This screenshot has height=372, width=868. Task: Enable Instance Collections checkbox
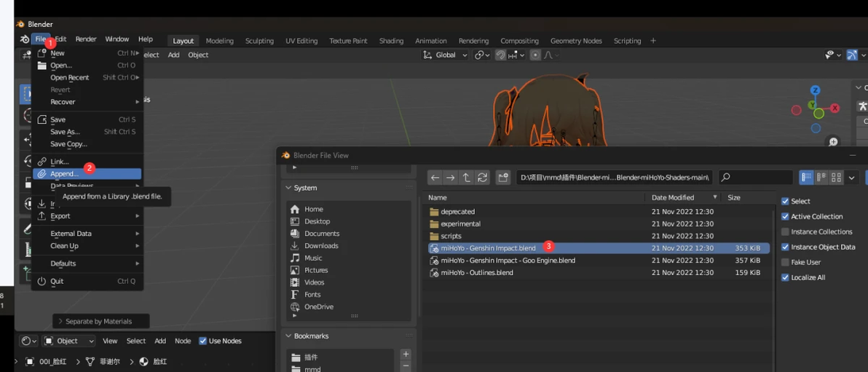pos(785,231)
